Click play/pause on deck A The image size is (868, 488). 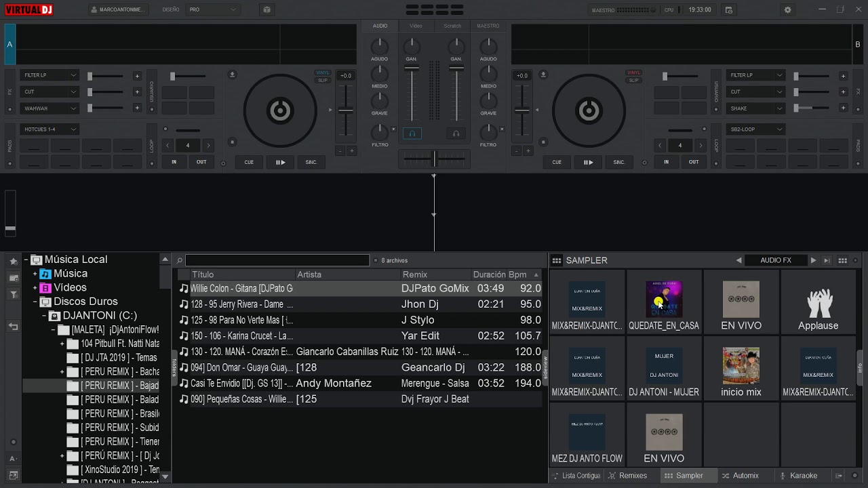tap(280, 162)
